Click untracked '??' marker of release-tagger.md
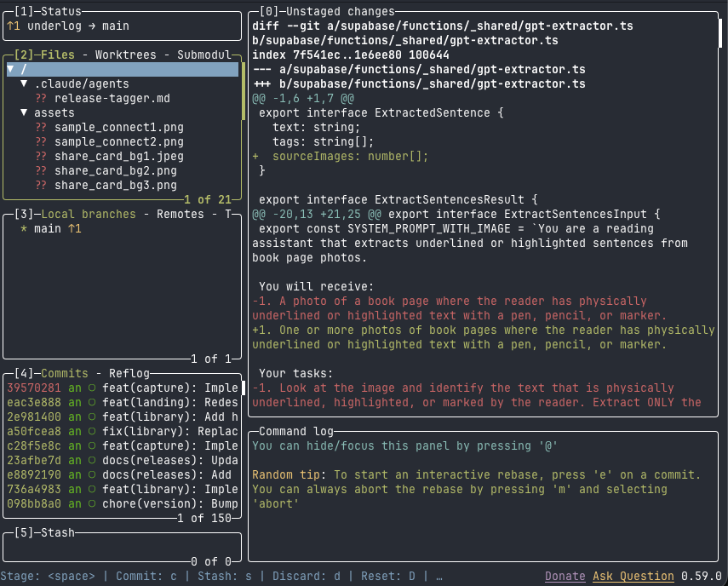728x586 pixels. 41,99
